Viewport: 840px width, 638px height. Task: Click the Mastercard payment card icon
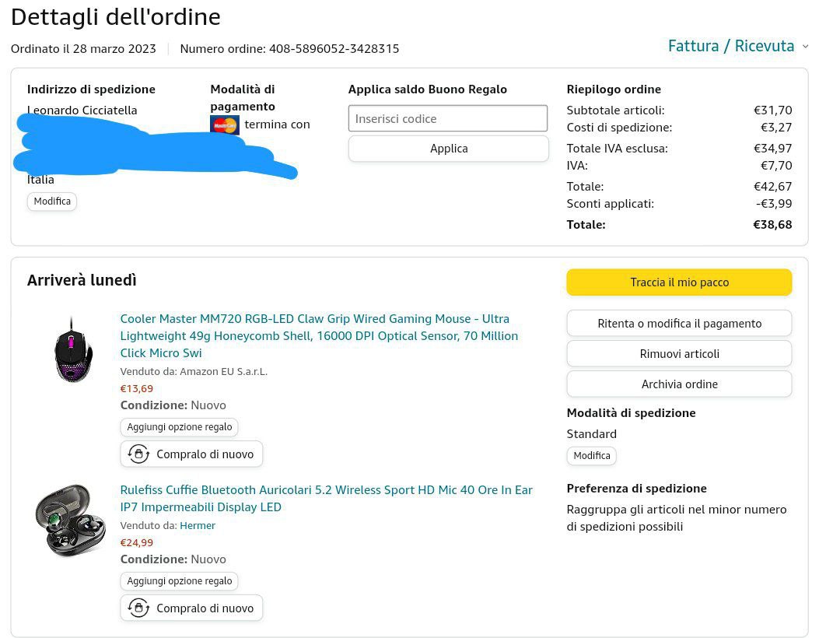coord(225,124)
